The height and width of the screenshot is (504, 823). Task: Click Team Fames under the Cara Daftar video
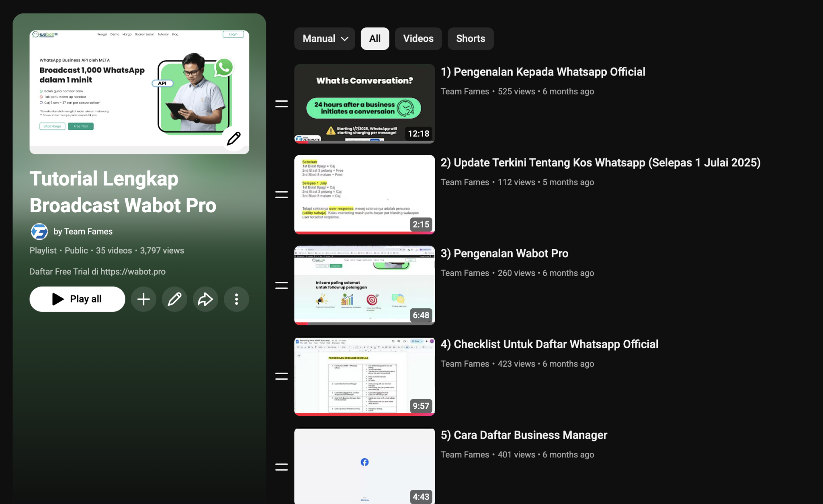pos(465,455)
